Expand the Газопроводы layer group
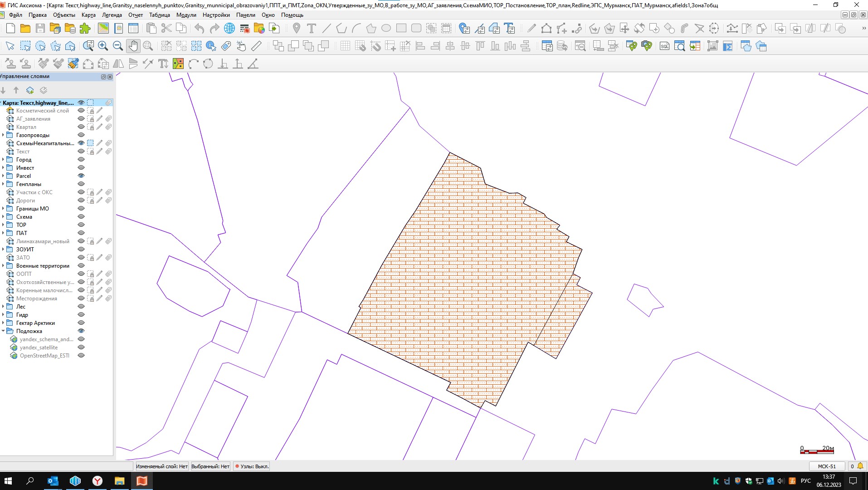The width and height of the screenshot is (868, 490). (x=3, y=135)
